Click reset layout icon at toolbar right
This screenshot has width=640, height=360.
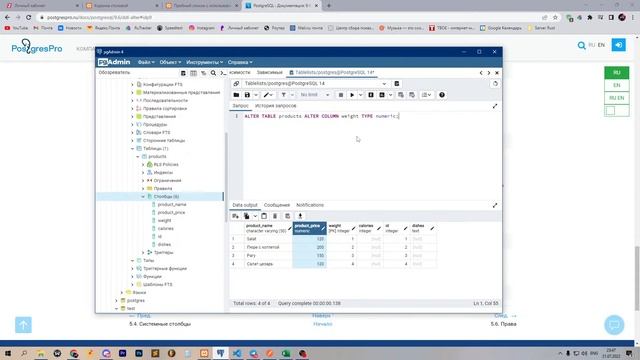[x=495, y=83]
